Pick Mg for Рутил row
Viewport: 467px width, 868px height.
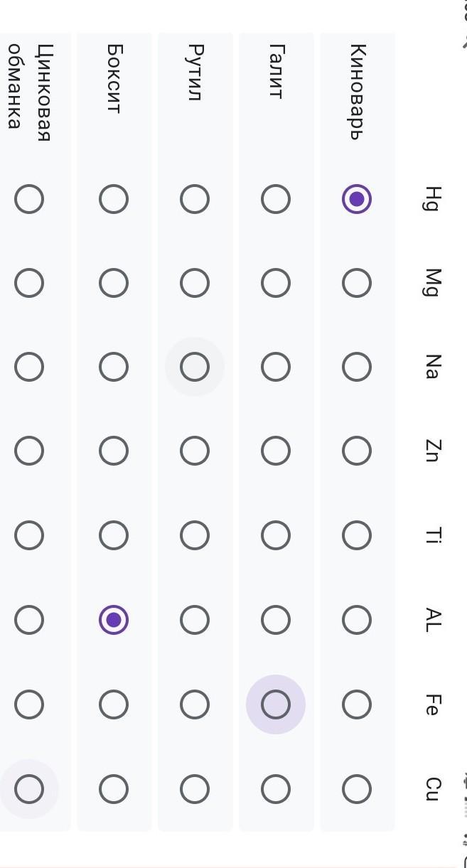click(194, 283)
